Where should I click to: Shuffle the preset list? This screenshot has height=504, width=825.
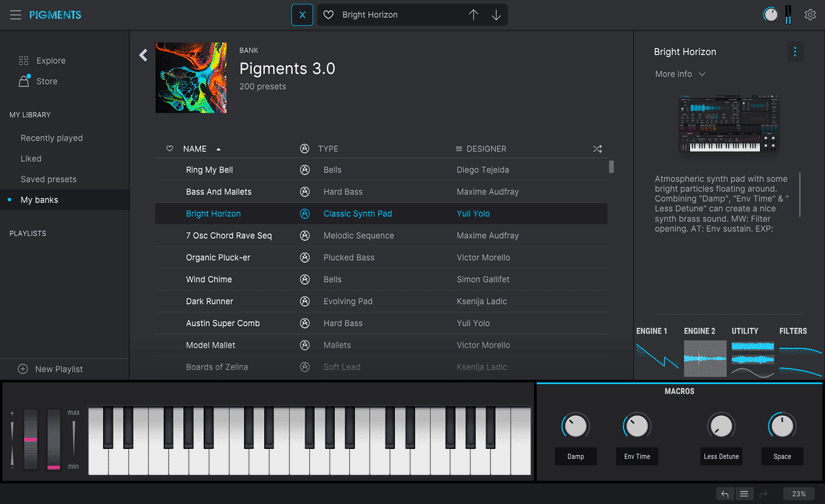pos(597,149)
